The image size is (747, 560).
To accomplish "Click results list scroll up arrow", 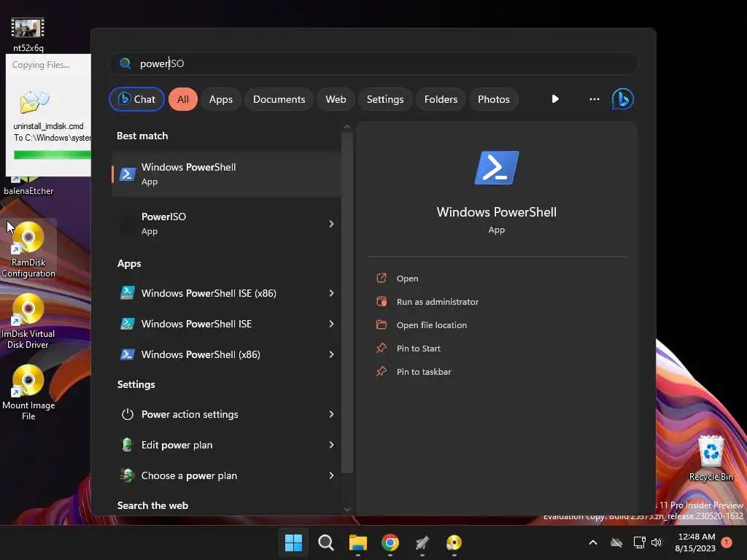I will point(347,127).
